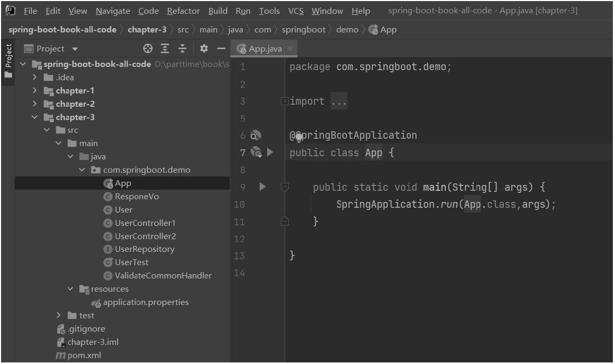Open the Project view dropdown arrow
The height and width of the screenshot is (364, 615).
(x=75, y=49)
